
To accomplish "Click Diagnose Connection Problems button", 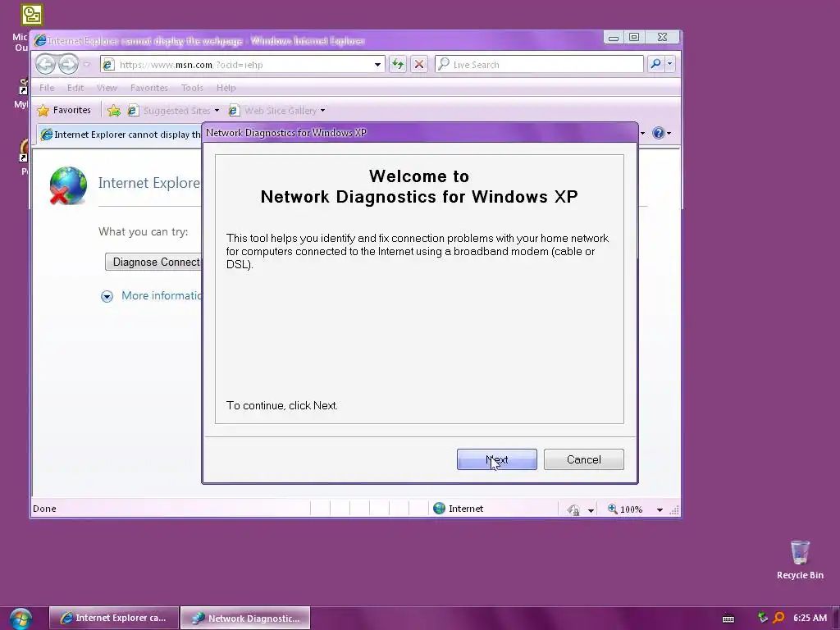I will coord(153,262).
